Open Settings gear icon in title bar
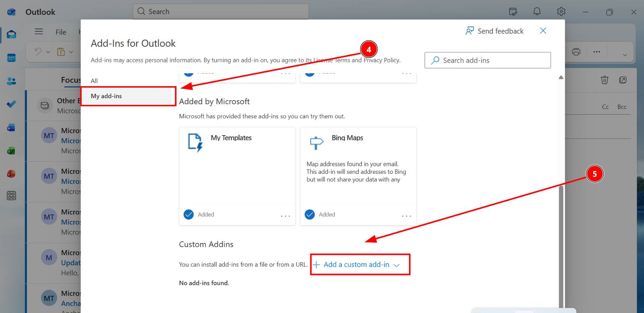 [x=561, y=12]
